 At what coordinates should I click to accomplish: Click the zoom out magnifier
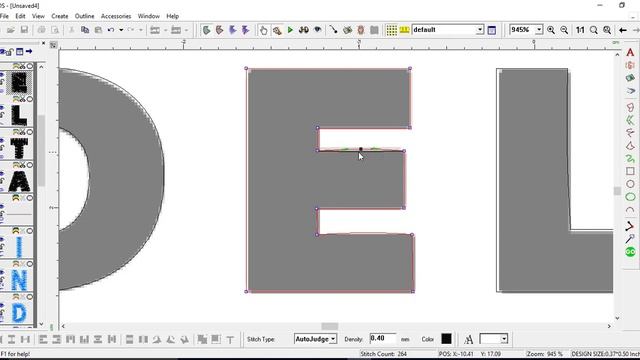564,30
